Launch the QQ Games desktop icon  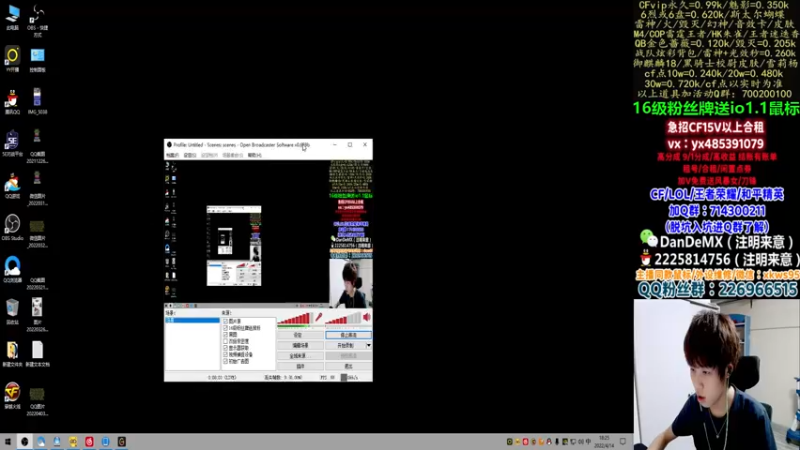tap(12, 186)
